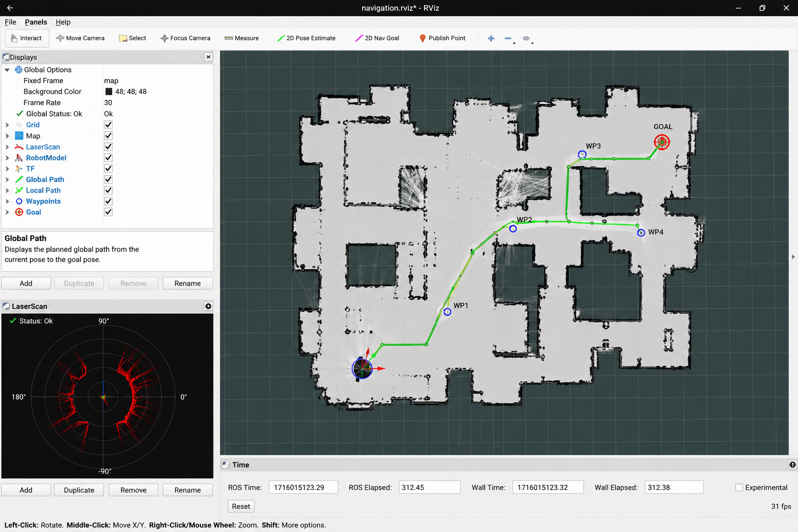Click Add in the Displays panel
Viewport: 798px width, 532px height.
click(x=26, y=283)
